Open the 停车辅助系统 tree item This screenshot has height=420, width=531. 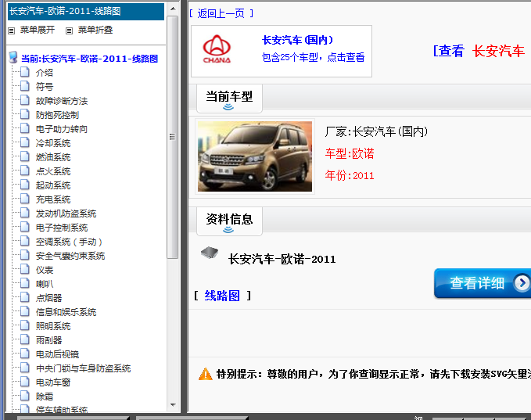[62, 410]
